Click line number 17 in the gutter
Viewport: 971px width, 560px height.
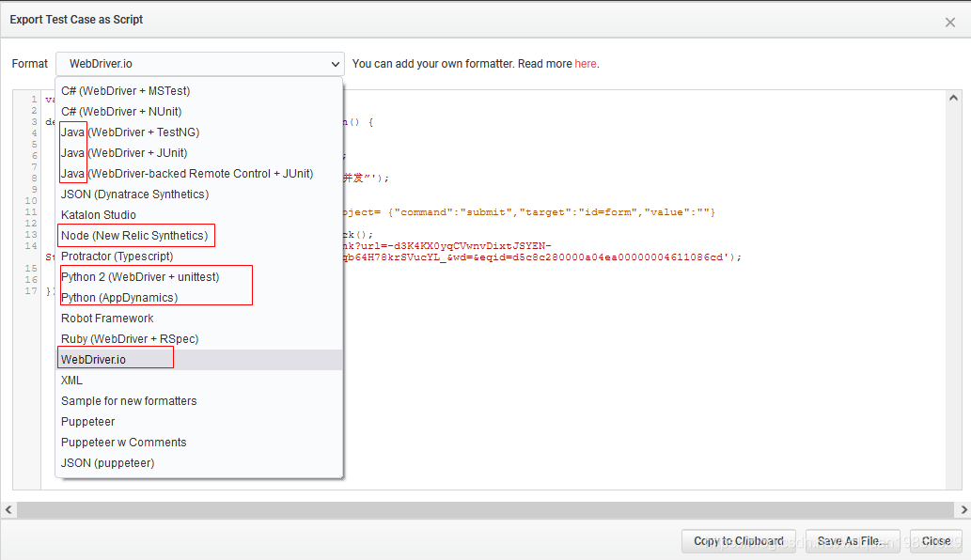[x=31, y=291]
